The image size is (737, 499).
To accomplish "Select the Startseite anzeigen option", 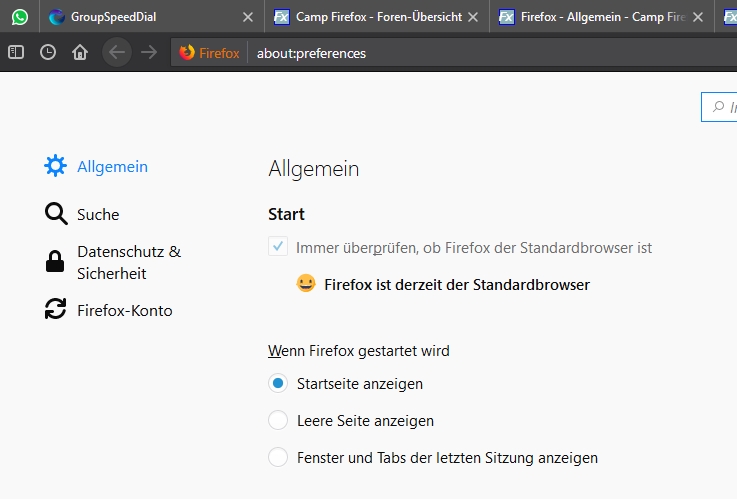I will (x=278, y=383).
